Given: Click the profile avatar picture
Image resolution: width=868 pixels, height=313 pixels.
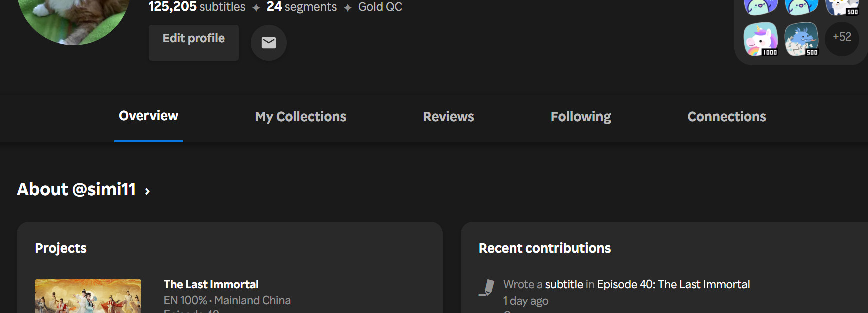Looking at the screenshot, I should (74, 20).
